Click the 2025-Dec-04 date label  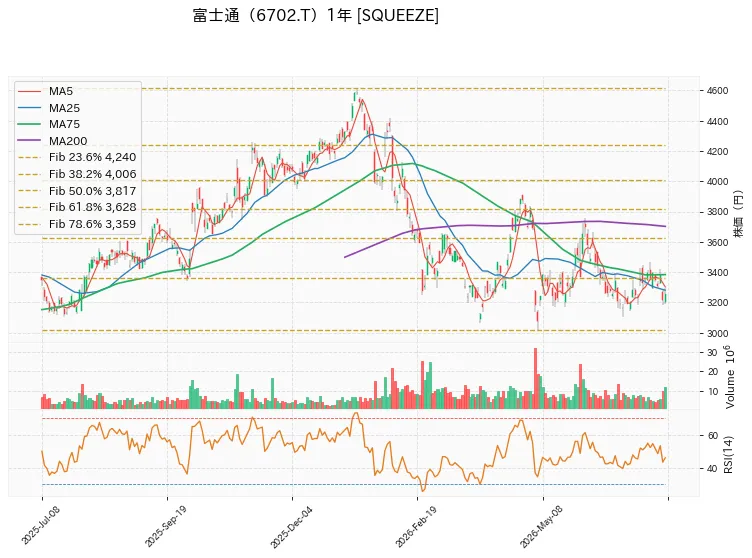(291, 526)
